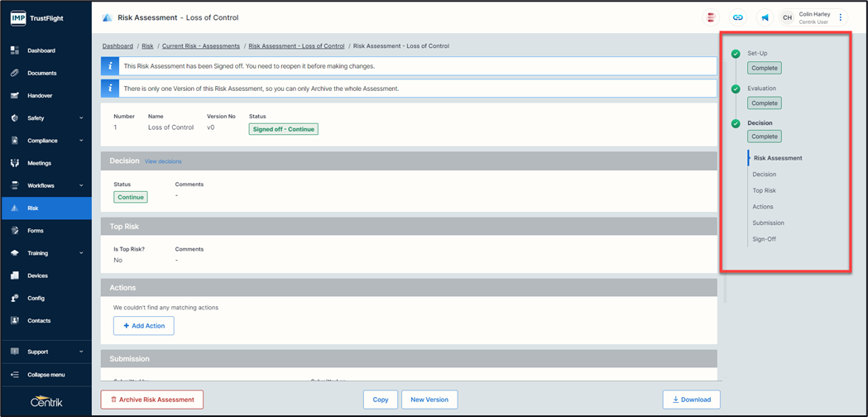Click the Add Action button

[144, 326]
